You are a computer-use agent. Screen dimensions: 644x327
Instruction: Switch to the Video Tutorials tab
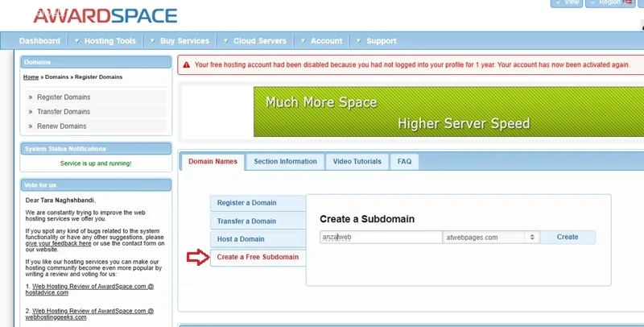pos(357,161)
